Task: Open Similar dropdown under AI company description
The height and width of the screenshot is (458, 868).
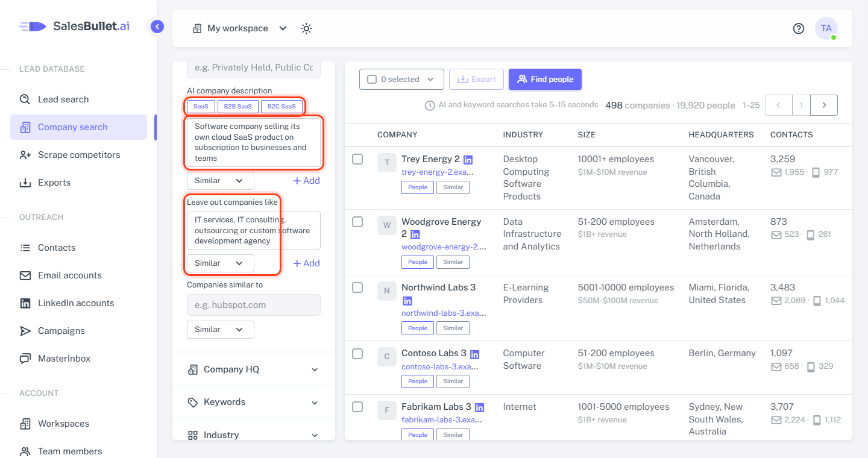Action: 221,181
